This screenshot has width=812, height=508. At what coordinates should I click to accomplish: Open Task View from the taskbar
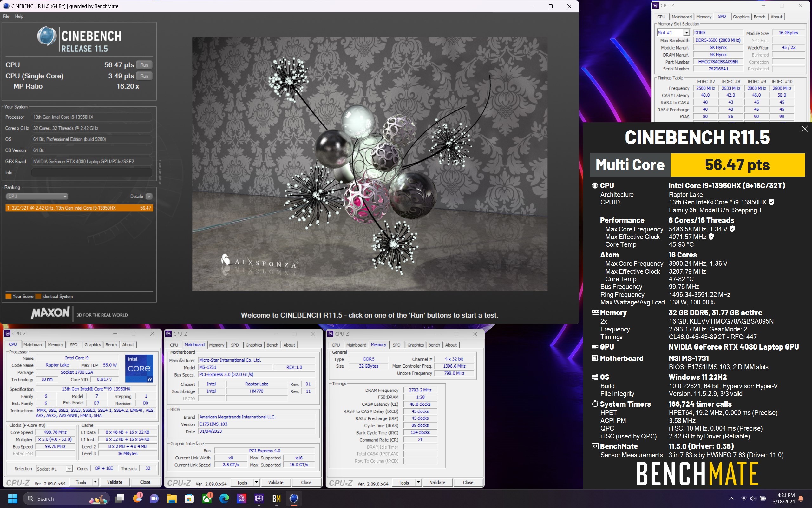pos(120,498)
